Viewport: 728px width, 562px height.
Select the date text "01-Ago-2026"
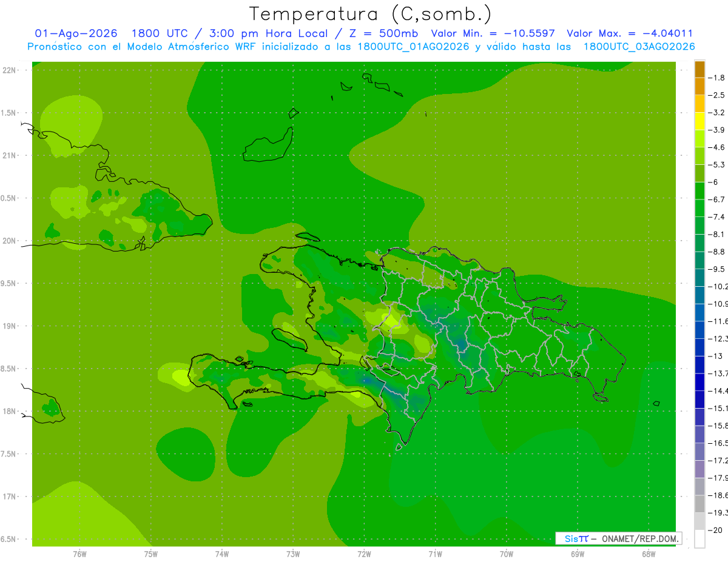pos(76,33)
